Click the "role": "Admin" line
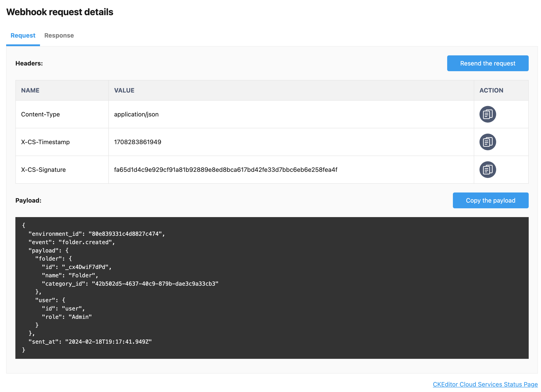This screenshot has height=392, width=541. point(67,317)
